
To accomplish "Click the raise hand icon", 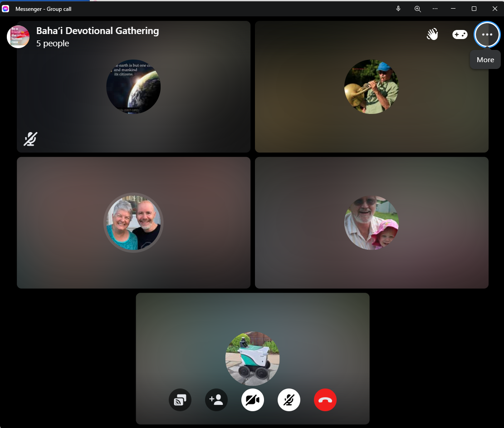I will [x=432, y=34].
